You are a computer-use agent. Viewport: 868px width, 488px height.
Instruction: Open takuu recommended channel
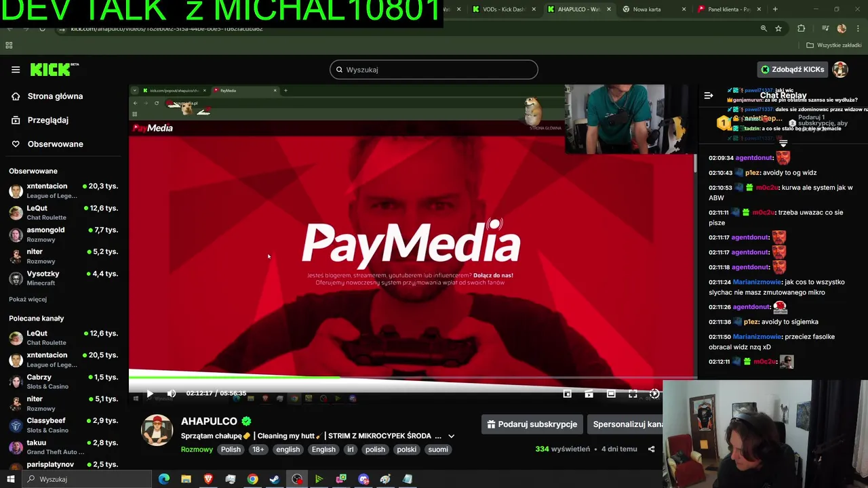point(63,447)
